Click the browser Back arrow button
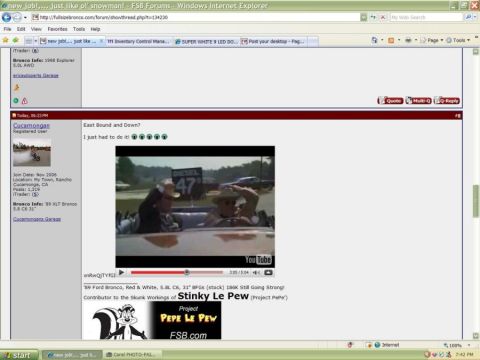The image size is (480, 360). click(x=6, y=17)
